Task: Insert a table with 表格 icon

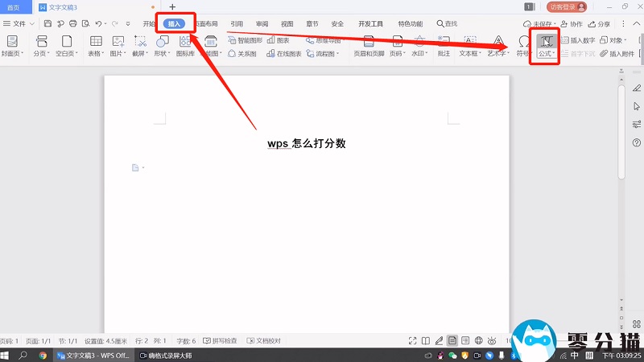Action: pos(96,45)
